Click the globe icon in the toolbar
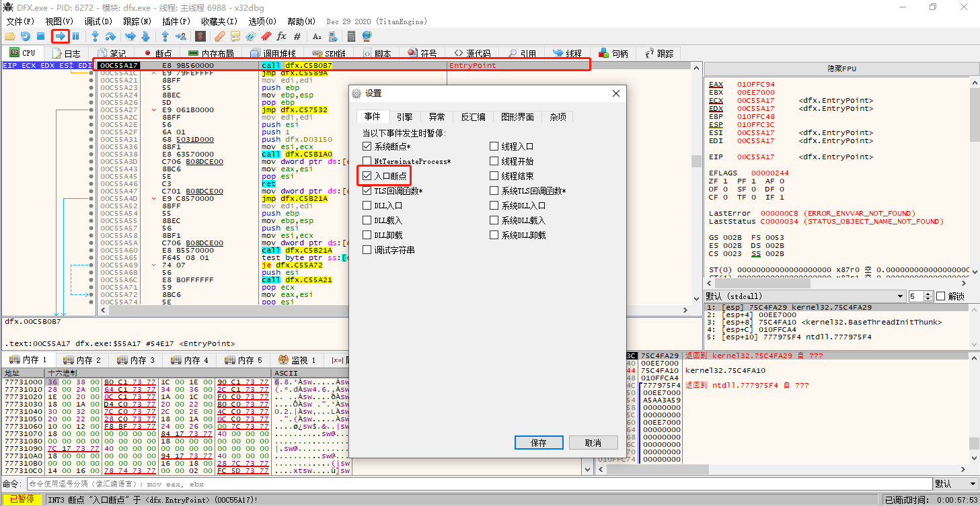The width and height of the screenshot is (980, 506). 367,36
